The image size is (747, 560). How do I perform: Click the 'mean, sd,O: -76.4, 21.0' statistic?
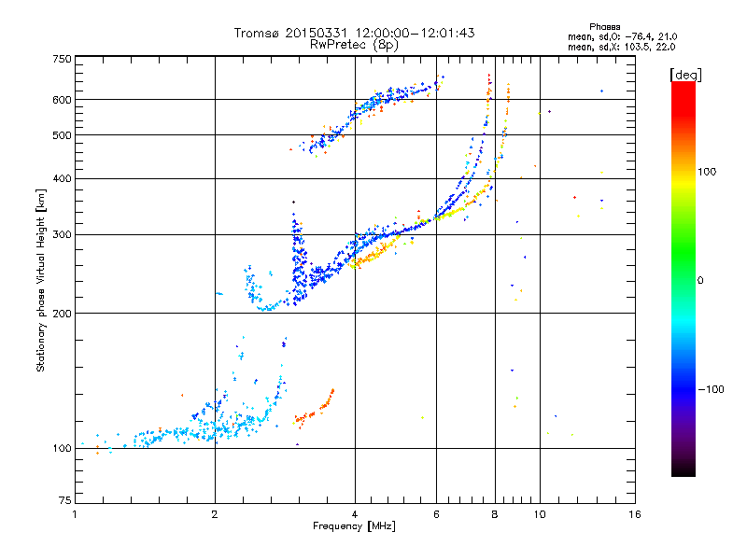tap(622, 36)
